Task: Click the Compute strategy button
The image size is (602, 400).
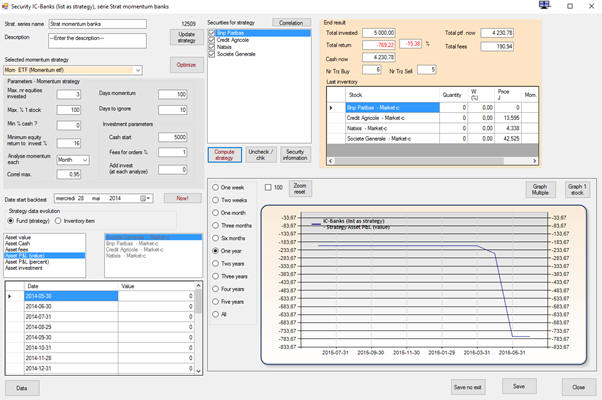Action: pos(225,155)
